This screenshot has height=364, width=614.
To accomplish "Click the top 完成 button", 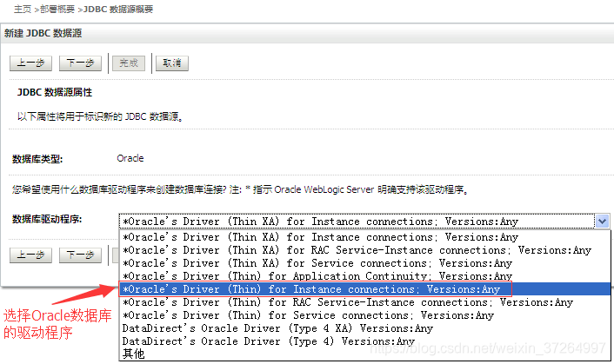I will (x=129, y=63).
